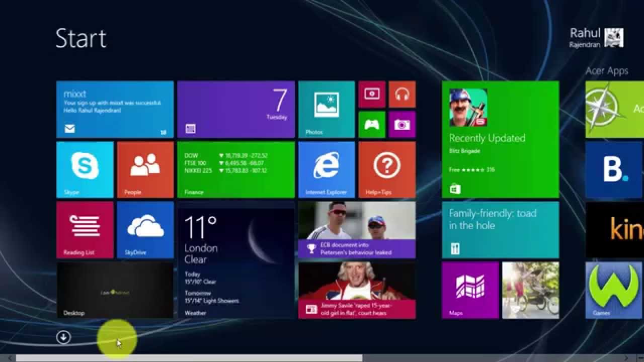Screen dimensions: 644x362
Task: Open the Calendar tile showing Tuesday 7
Action: [236, 110]
